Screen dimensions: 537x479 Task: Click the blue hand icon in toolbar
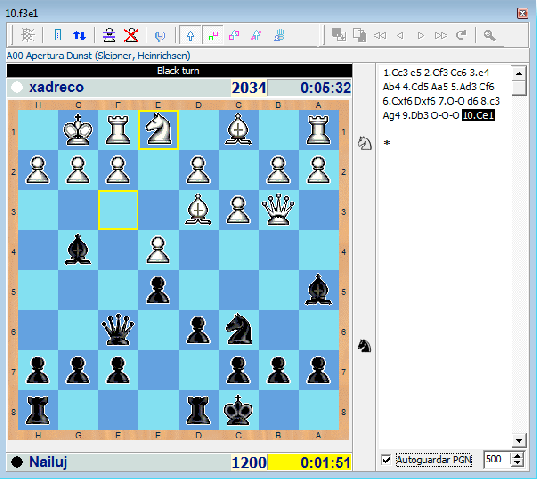tap(279, 35)
